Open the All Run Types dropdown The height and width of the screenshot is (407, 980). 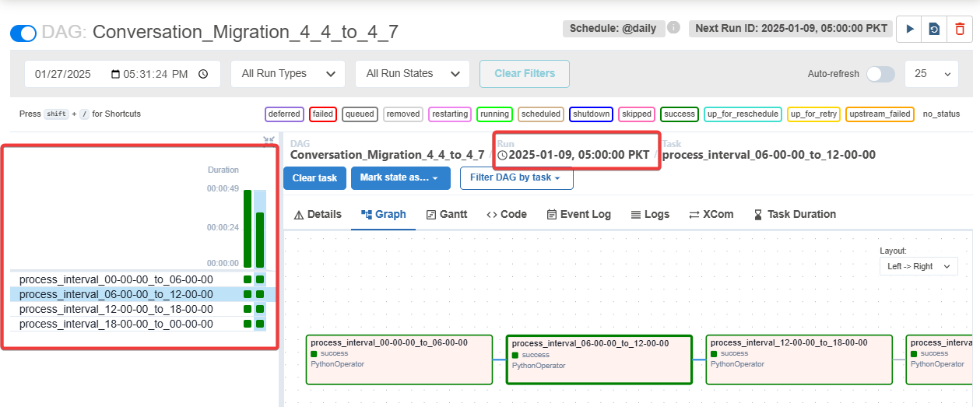[288, 74]
